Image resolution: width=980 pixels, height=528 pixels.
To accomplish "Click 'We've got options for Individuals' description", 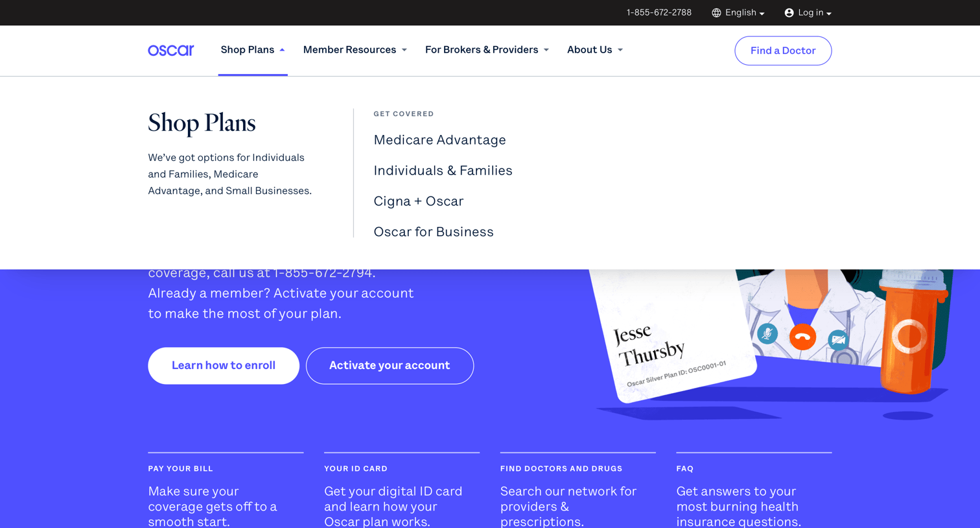I will [229, 174].
